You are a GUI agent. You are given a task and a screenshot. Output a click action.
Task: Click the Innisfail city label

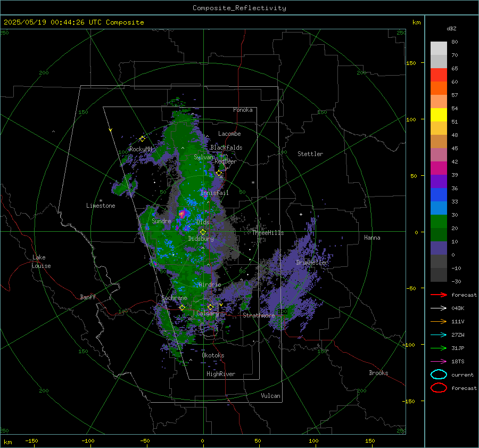point(214,193)
